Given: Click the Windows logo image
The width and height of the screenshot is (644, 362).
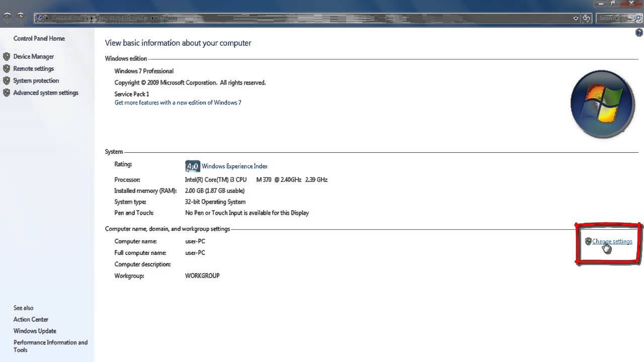Looking at the screenshot, I should click(x=602, y=104).
